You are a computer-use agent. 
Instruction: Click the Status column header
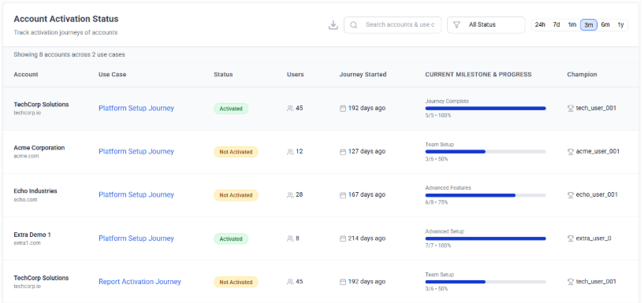pos(223,75)
